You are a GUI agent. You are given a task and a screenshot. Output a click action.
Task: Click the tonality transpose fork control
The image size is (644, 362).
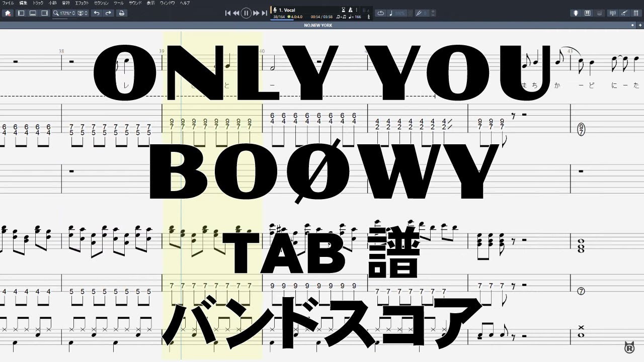(x=422, y=13)
